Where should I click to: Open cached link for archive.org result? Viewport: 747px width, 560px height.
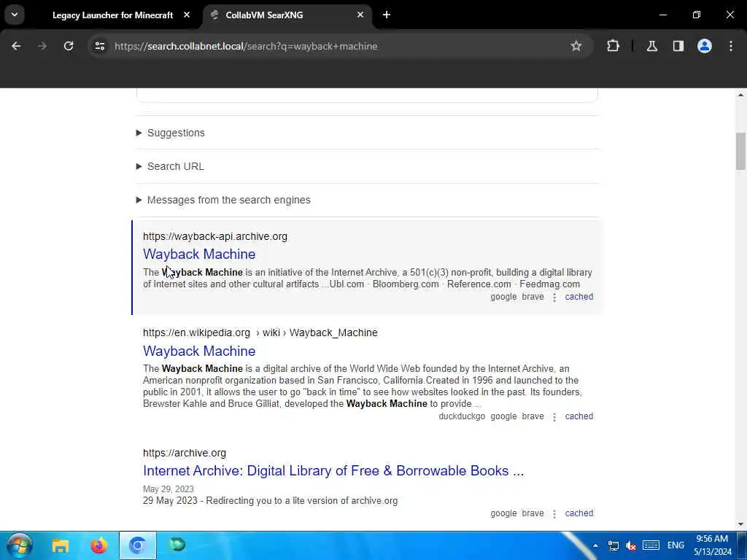point(578,513)
